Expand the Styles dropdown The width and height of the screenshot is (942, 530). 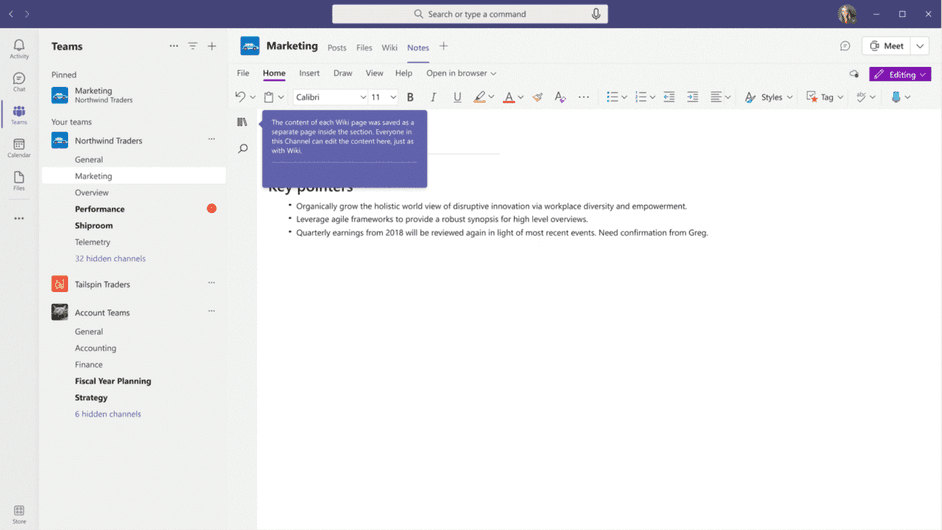point(769,97)
